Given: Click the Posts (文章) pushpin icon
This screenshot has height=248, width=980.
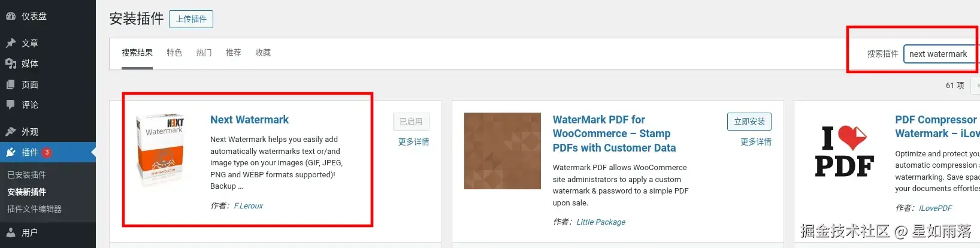Looking at the screenshot, I should [x=11, y=43].
